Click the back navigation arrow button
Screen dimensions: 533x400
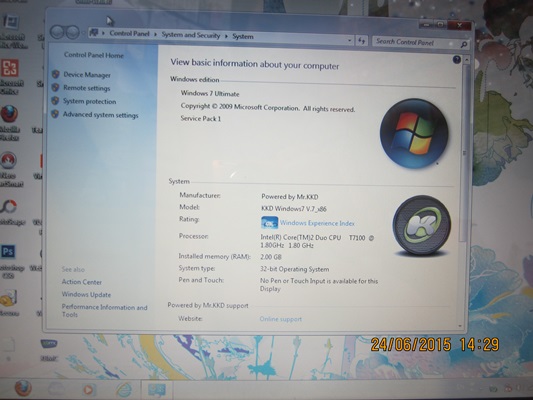click(57, 32)
